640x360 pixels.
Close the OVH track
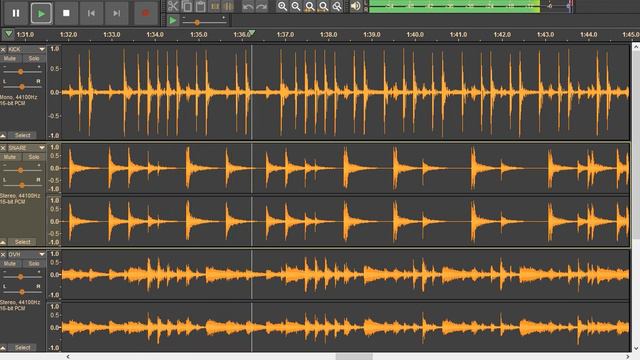(3, 254)
